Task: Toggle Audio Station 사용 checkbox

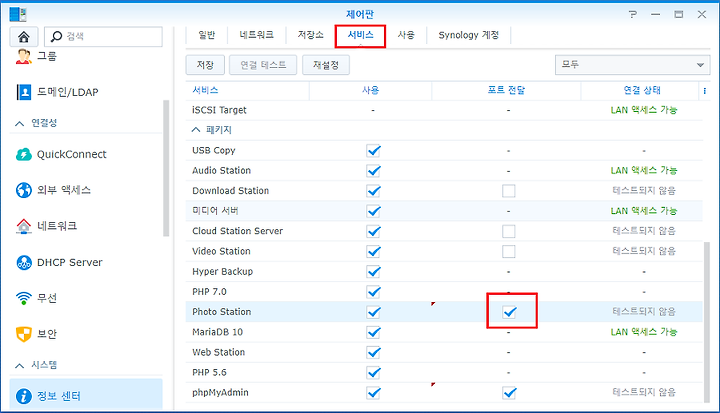Action: pos(373,170)
